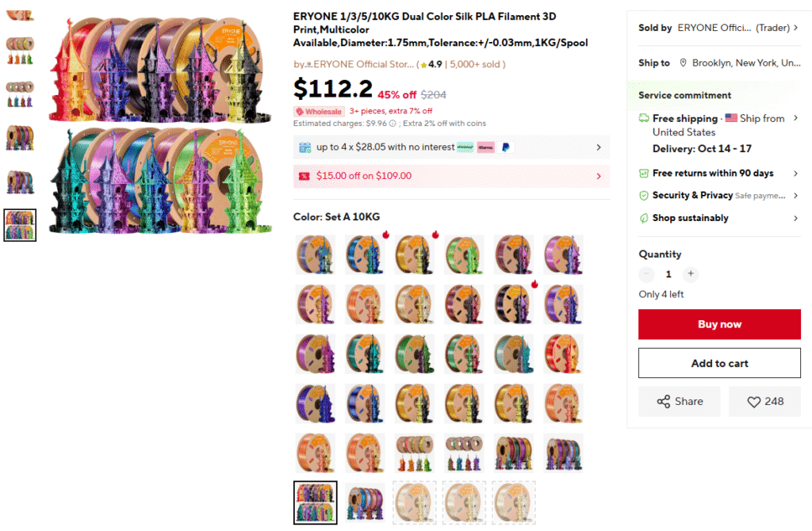Viewport: 812px width, 531px height.
Task: Increase quantity with the plus button
Action: pyautogui.click(x=691, y=274)
